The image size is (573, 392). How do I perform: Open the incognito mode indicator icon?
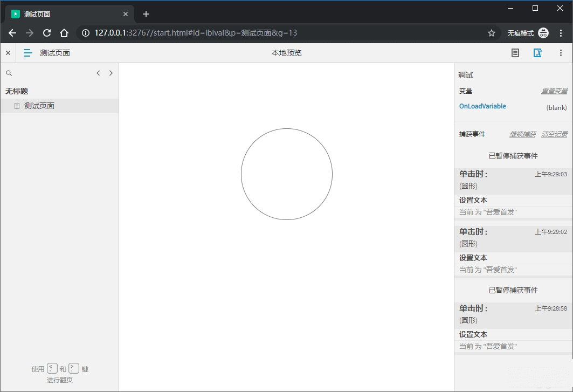(x=543, y=33)
